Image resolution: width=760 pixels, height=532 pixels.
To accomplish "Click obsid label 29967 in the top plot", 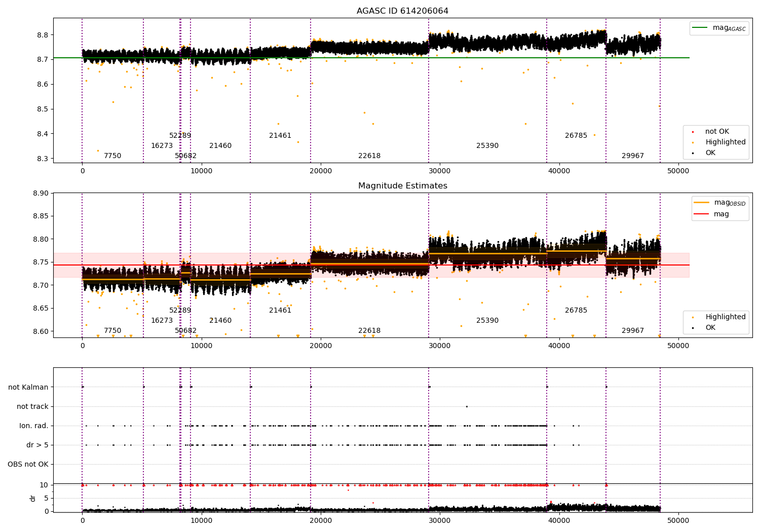I will 633,156.
